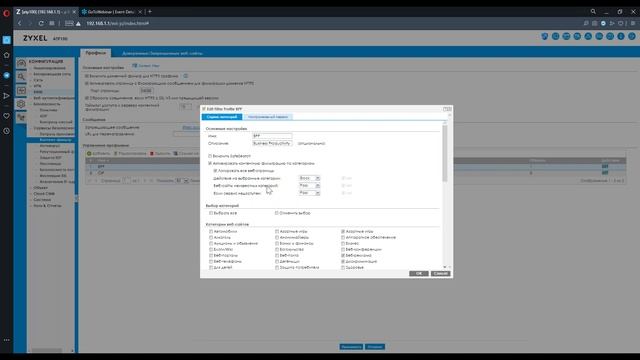Check the Бизнес category checkbox

343,243
